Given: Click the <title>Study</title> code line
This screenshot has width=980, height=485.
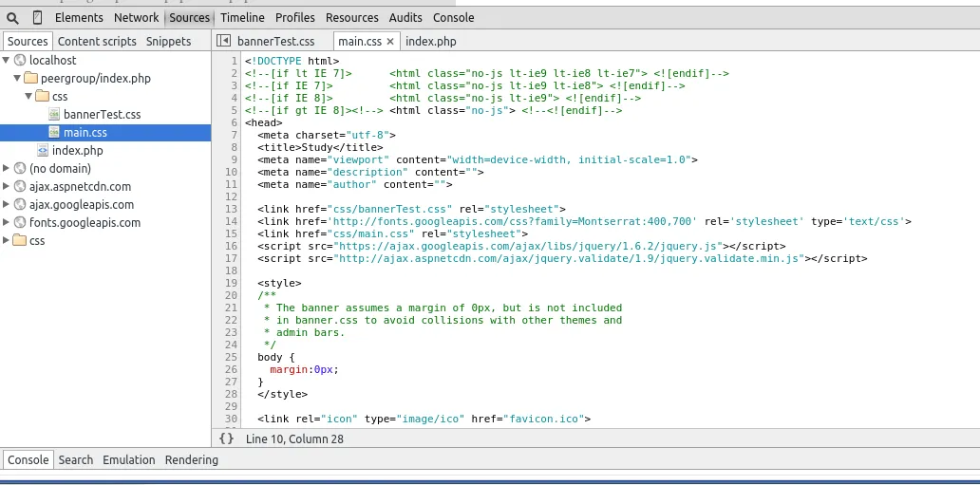Looking at the screenshot, I should (x=320, y=147).
